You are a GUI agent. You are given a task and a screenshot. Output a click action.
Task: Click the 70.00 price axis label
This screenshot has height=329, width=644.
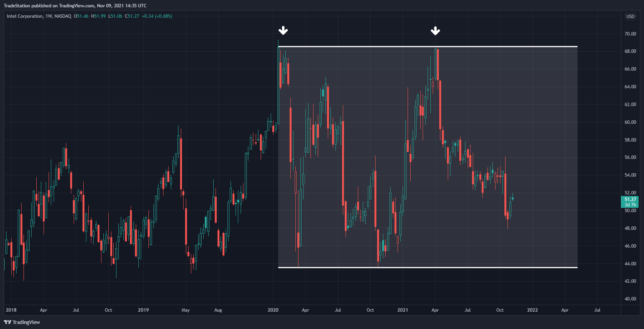click(x=630, y=34)
